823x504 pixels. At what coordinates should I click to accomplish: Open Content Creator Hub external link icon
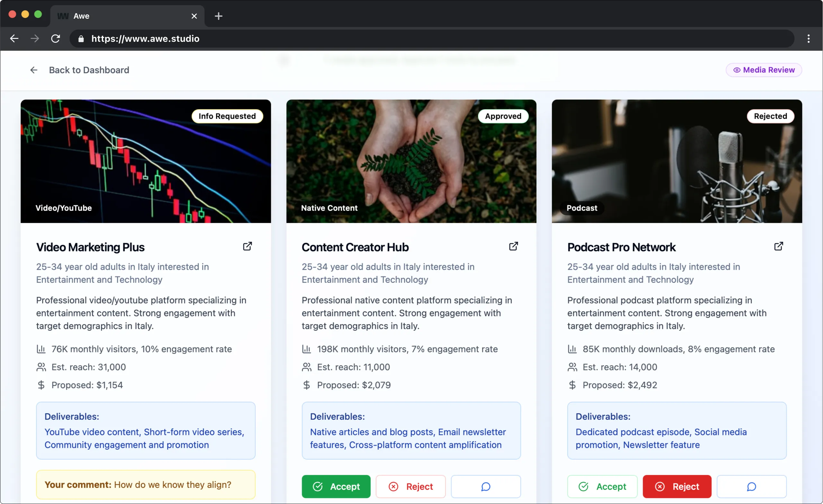pyautogui.click(x=513, y=247)
